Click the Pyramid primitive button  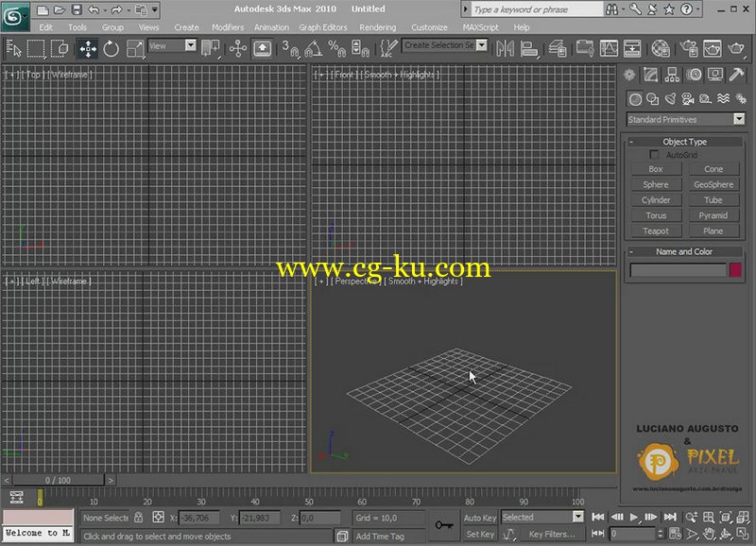713,215
